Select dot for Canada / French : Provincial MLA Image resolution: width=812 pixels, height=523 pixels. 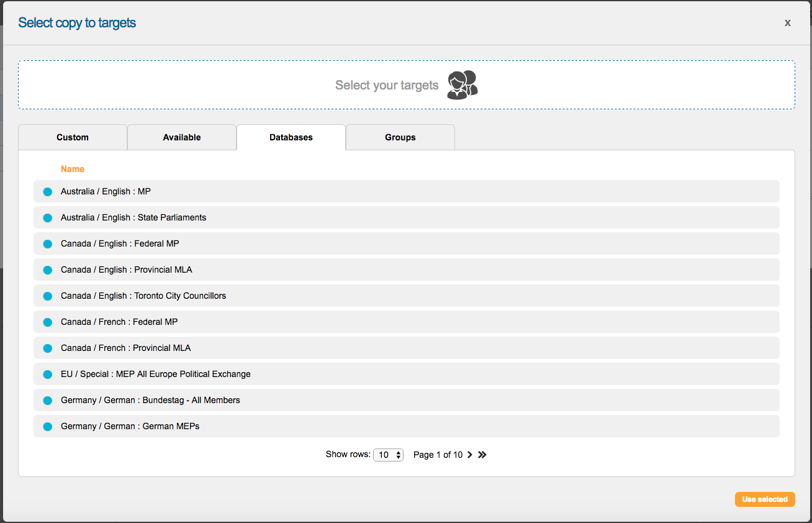[47, 348]
